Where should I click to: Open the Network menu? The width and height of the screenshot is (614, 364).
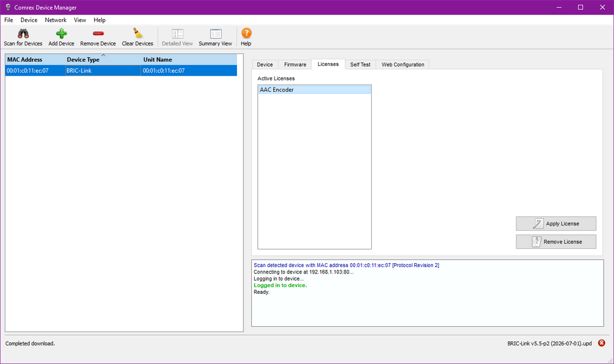[56, 20]
